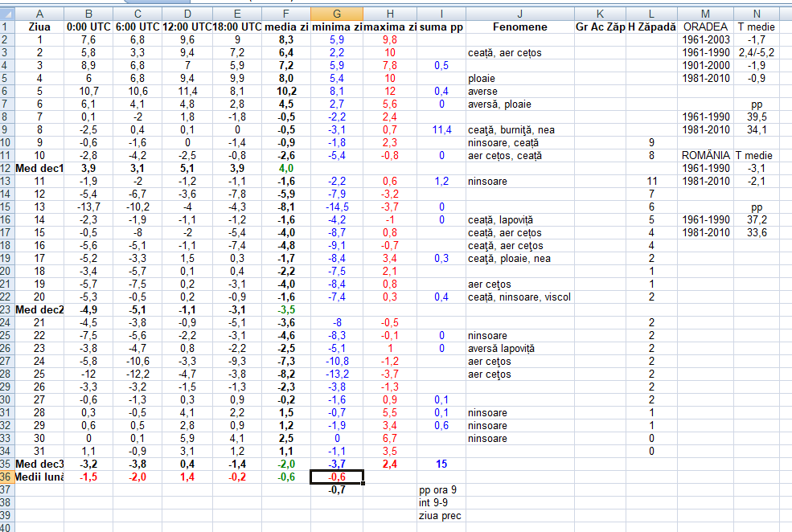Select the 'Med dec1' row label

tap(39, 169)
